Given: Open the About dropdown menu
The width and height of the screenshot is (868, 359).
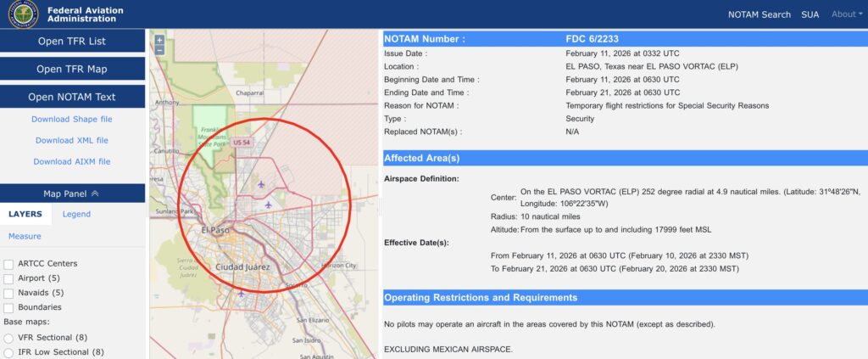Looking at the screenshot, I should pyautogui.click(x=845, y=14).
